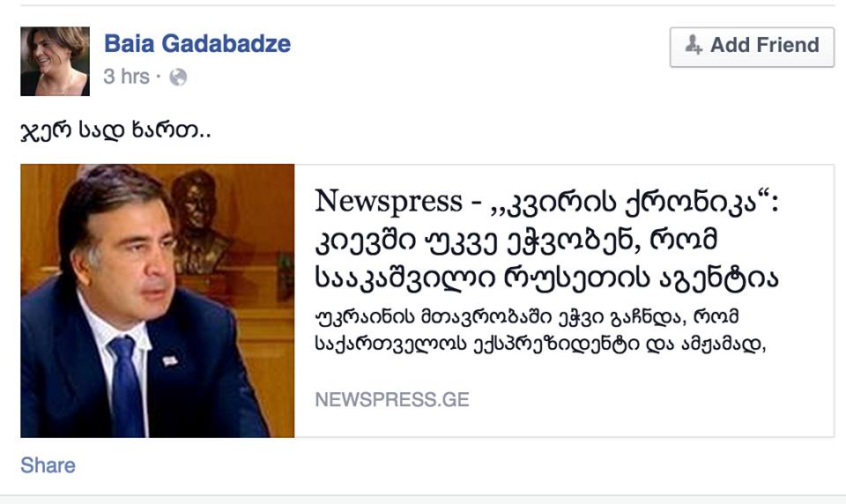Click headline line სააკაშვილი რუსეთის აგენტია

(547, 278)
